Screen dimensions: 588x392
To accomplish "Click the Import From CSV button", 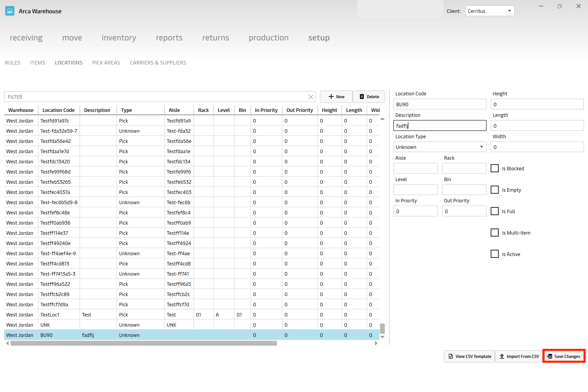I will 519,356.
